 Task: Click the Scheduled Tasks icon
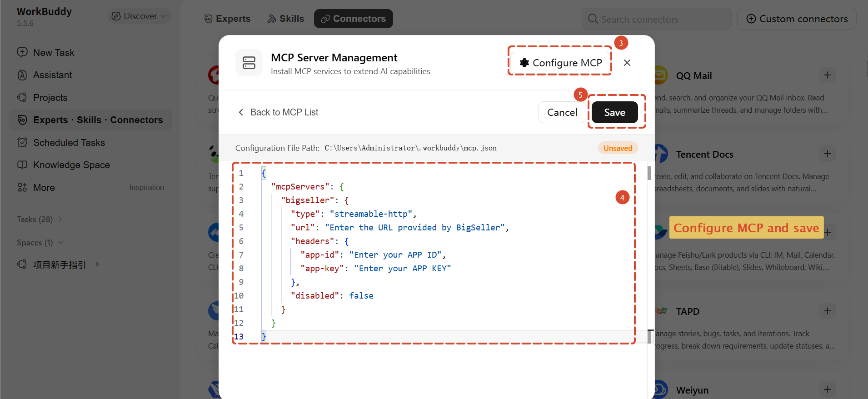coord(22,142)
